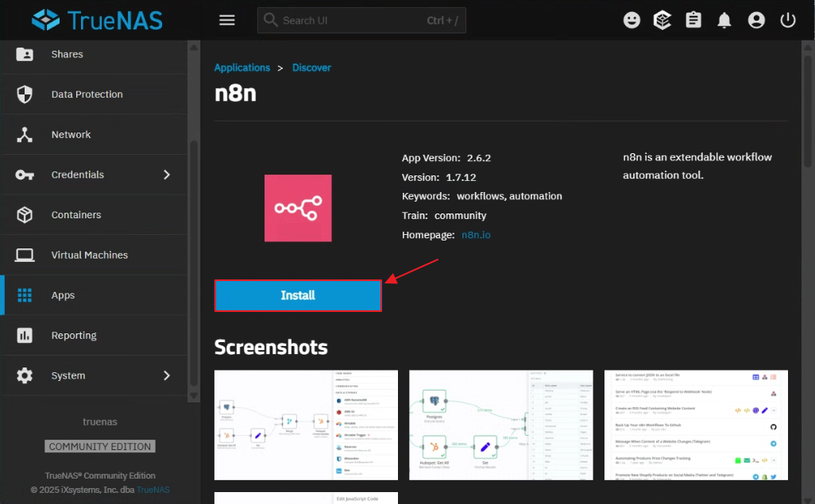Click the App Version 2.6.2 text
The height and width of the screenshot is (504, 815).
[446, 158]
